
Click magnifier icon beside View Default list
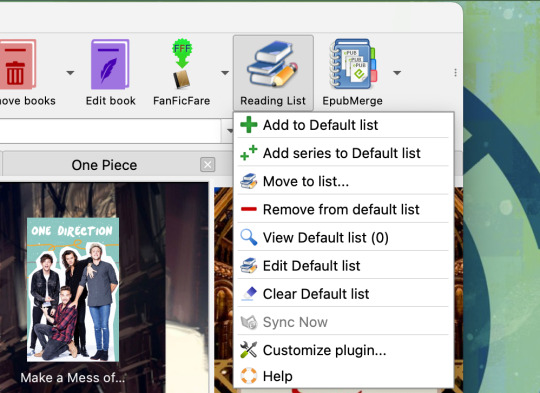(249, 237)
